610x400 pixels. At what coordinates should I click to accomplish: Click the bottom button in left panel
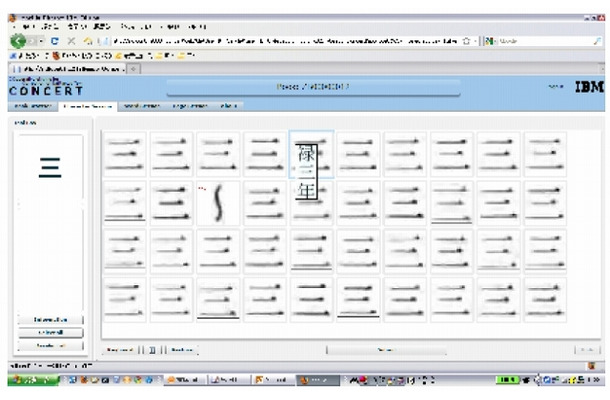click(51, 346)
